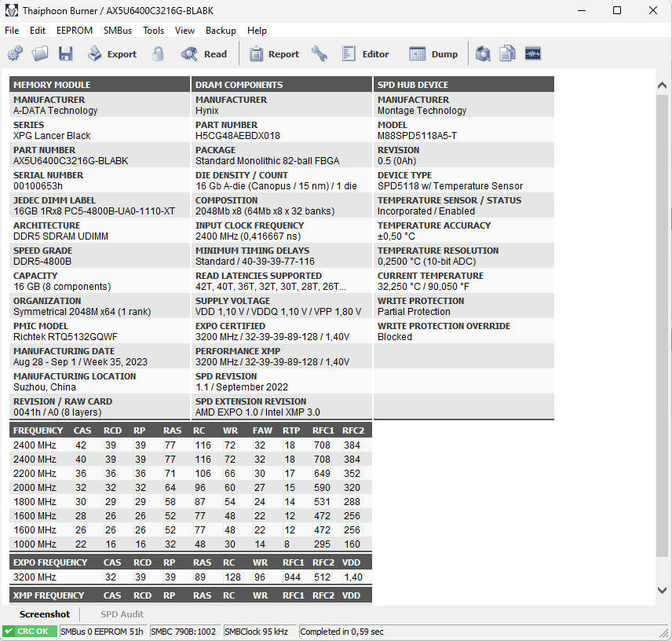
Task: Click the scrollbar down arrow
Action: pyautogui.click(x=662, y=591)
